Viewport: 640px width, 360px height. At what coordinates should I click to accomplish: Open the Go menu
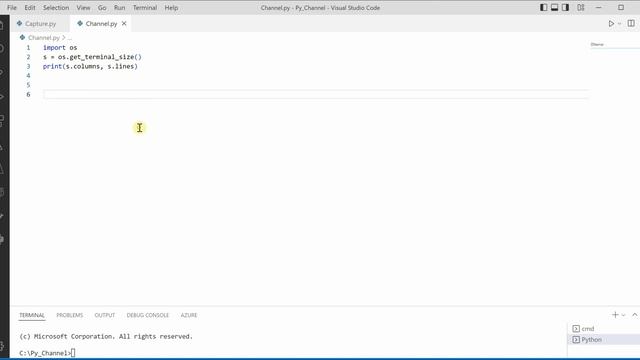tap(102, 8)
